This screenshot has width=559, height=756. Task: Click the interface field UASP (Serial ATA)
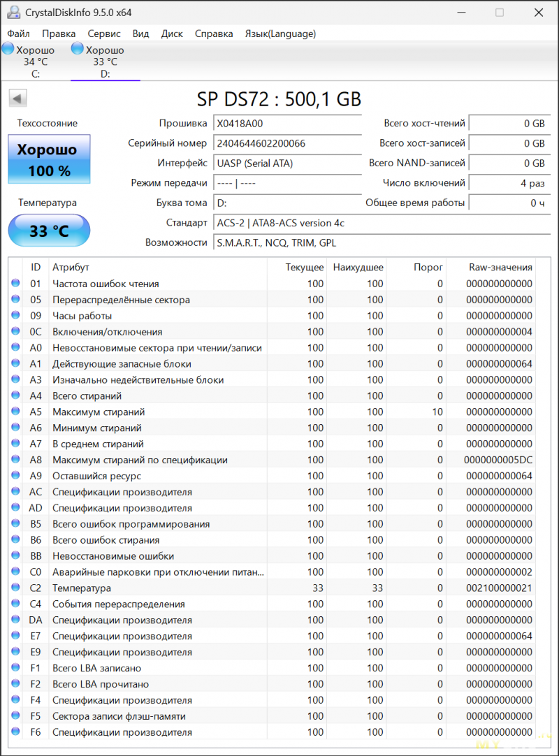click(x=287, y=163)
